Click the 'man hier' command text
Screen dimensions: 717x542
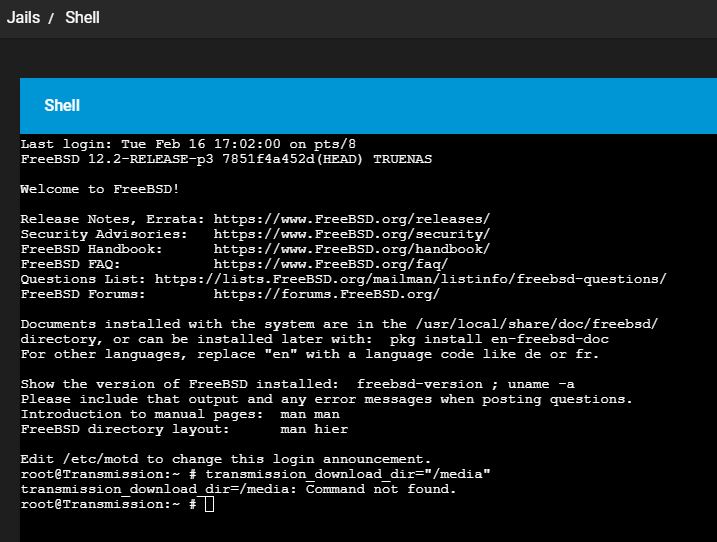[314, 429]
